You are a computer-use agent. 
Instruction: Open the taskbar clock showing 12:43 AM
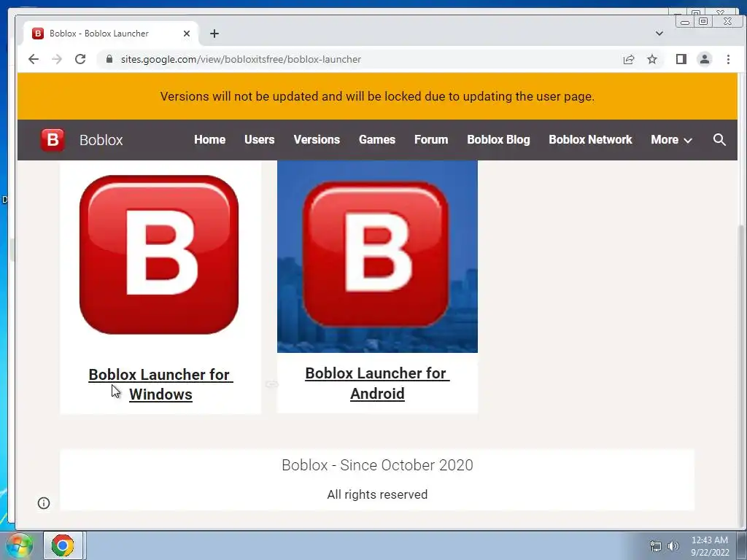[x=710, y=546]
